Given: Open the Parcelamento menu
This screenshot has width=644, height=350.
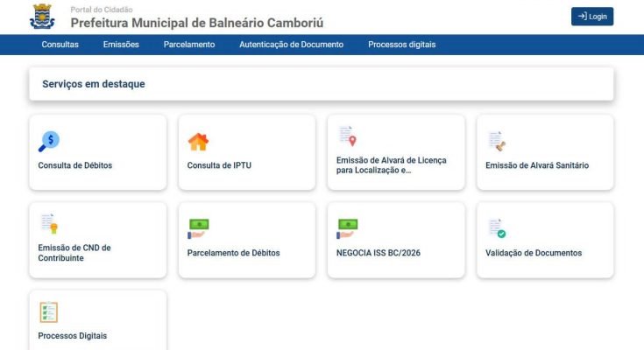Looking at the screenshot, I should pos(188,45).
